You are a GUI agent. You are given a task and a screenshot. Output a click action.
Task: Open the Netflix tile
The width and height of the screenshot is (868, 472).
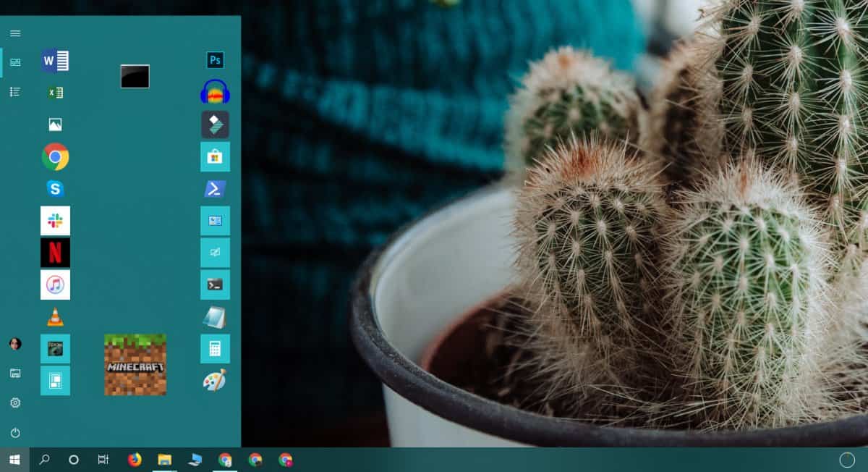55,253
